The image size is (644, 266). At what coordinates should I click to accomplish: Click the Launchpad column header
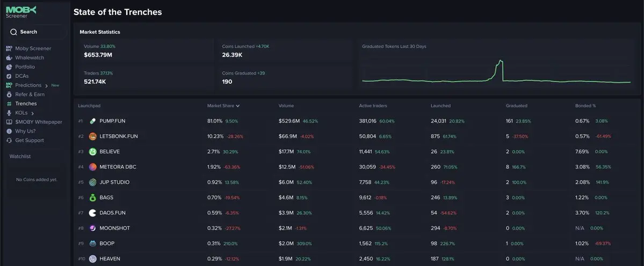click(x=89, y=106)
